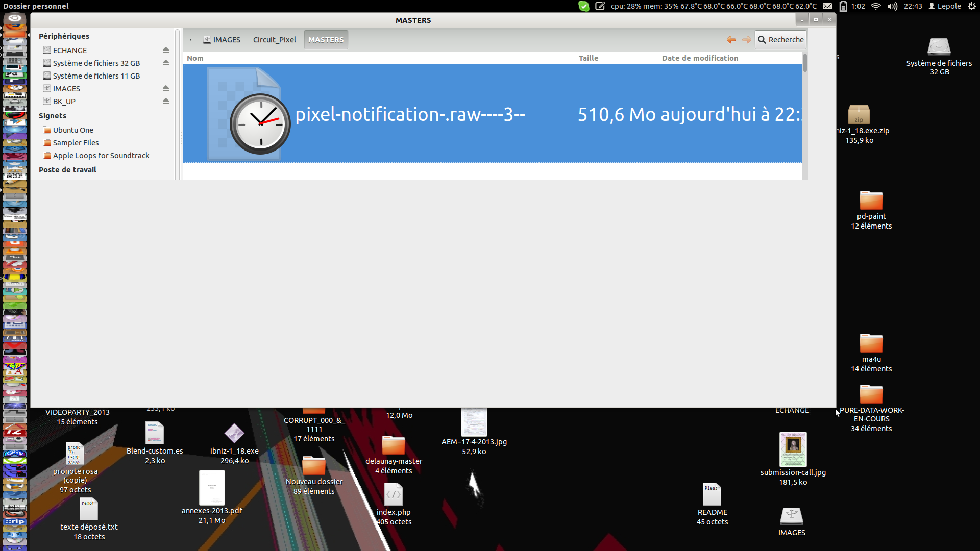The width and height of the screenshot is (980, 551).
Task: Switch to Circuit_Pixel path segment
Action: (274, 40)
